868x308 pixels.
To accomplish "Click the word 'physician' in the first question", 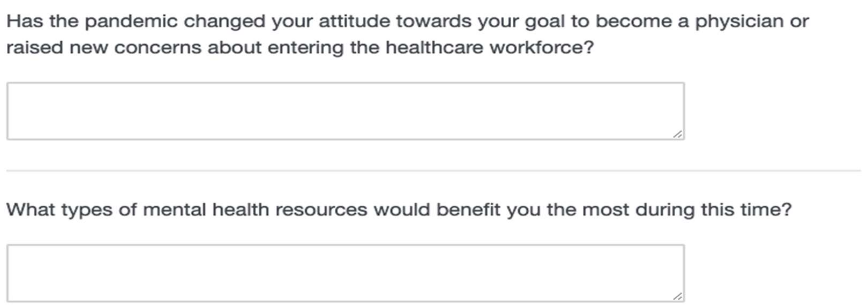I will tap(739, 21).
